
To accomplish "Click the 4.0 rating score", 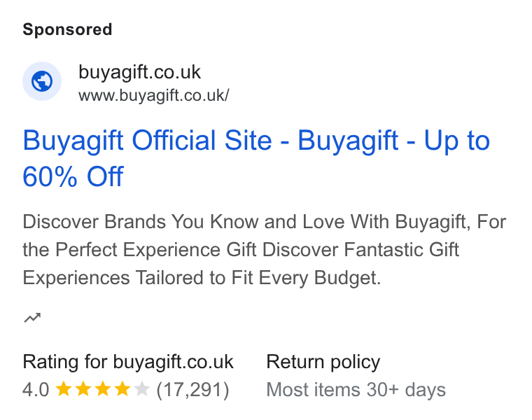I will click(x=36, y=389).
